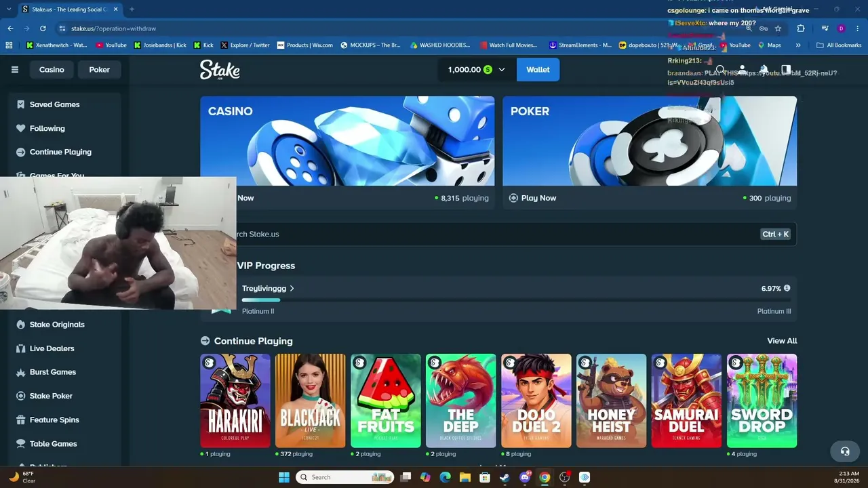
Task: Click the VIP progress bar
Action: (x=517, y=300)
